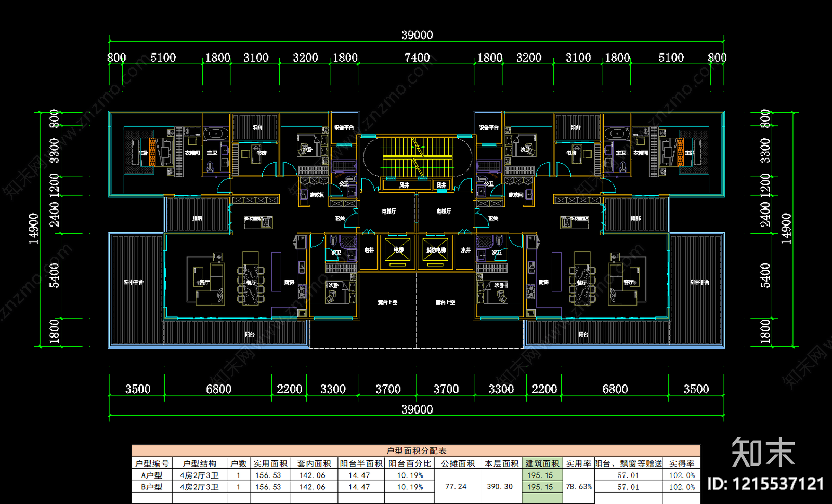Click the 公摊面积 header cell
The height and width of the screenshot is (504, 832).
[458, 463]
